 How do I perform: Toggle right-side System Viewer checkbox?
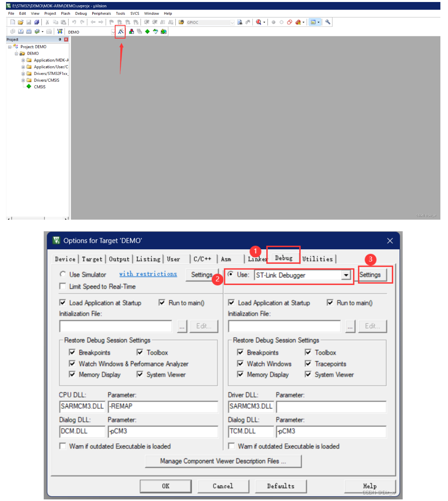coord(308,374)
